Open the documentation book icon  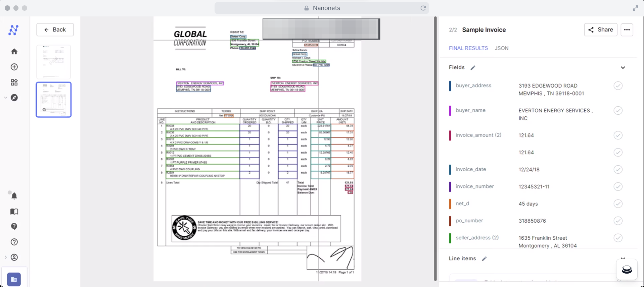14,211
